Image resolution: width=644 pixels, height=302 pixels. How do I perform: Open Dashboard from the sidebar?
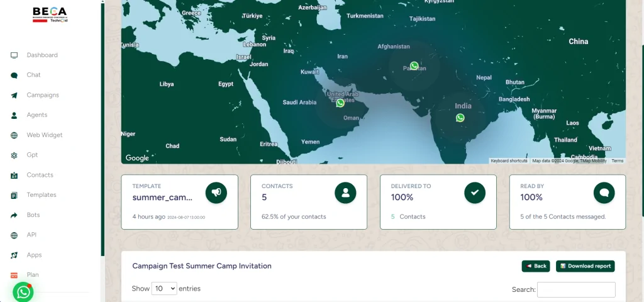click(42, 55)
